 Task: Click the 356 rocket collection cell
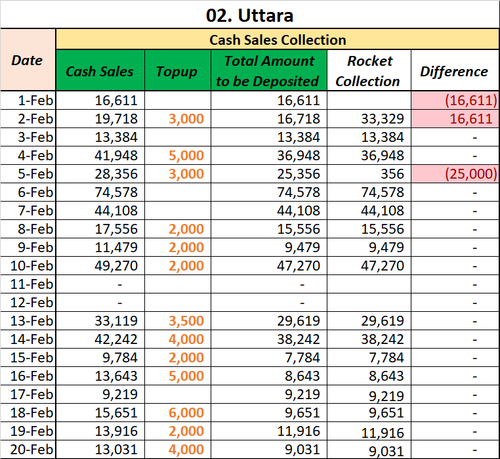click(x=369, y=174)
